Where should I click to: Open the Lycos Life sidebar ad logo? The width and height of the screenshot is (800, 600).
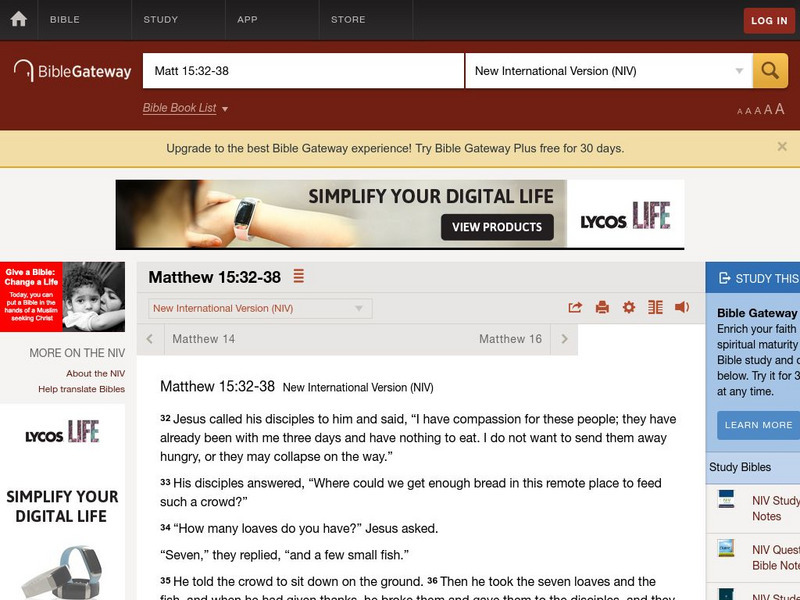(x=62, y=432)
